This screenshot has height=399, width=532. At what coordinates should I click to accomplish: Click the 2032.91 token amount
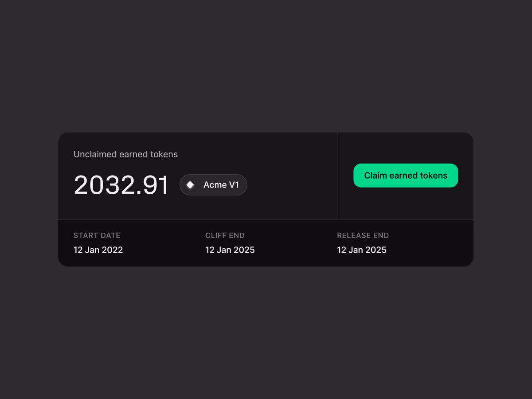click(x=121, y=185)
